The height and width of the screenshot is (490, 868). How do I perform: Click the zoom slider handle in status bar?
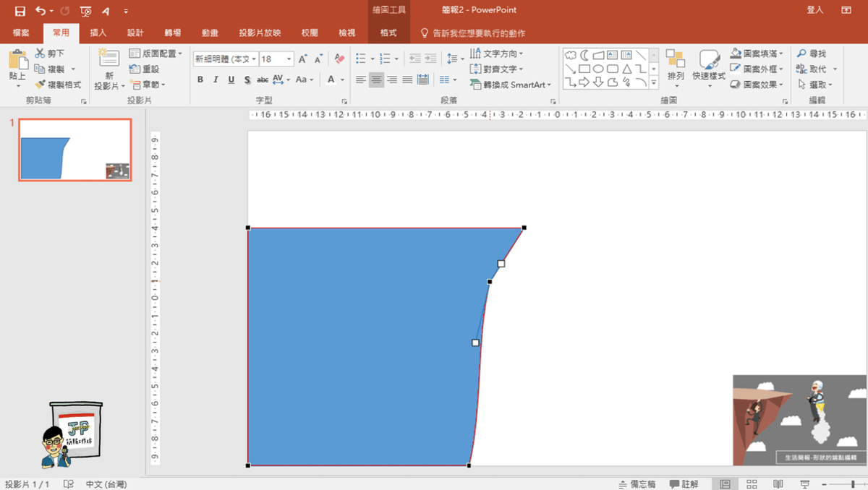852,484
